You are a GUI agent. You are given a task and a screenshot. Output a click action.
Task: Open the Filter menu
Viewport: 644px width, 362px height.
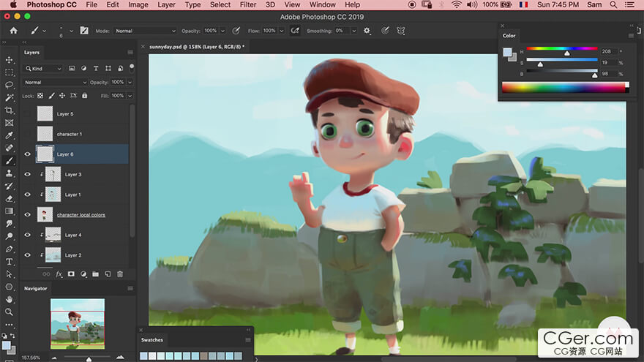pyautogui.click(x=248, y=4)
